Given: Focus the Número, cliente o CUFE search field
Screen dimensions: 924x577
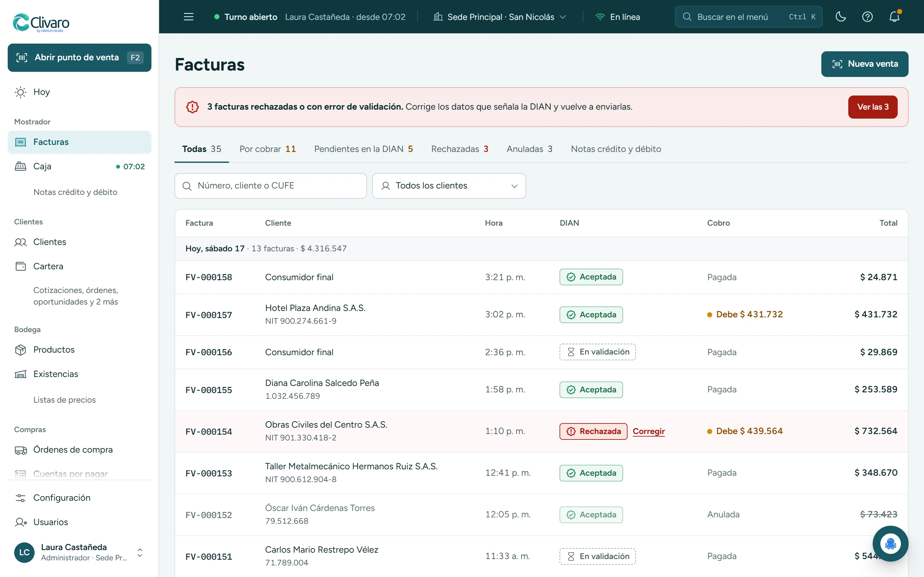Looking at the screenshot, I should (x=271, y=186).
